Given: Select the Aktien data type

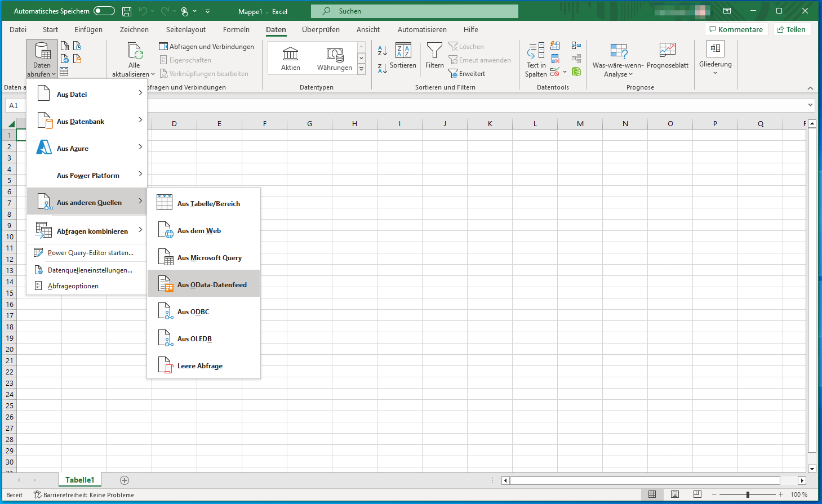Looking at the screenshot, I should (290, 58).
